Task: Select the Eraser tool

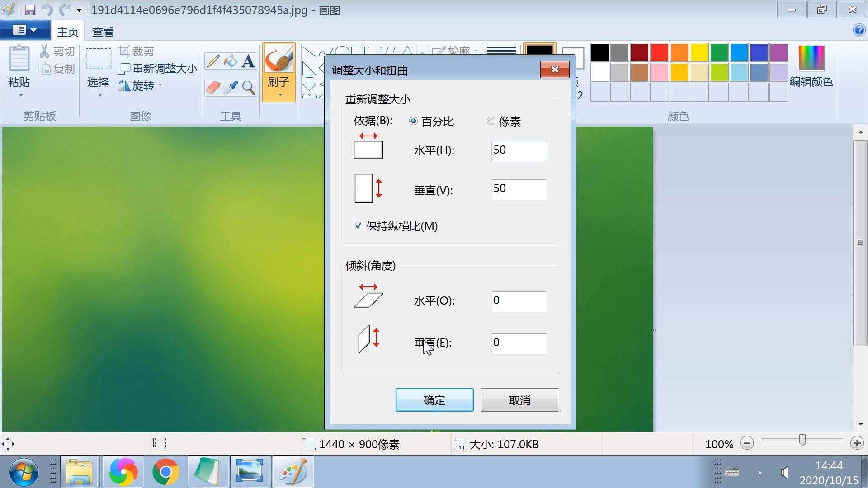Action: click(x=213, y=88)
